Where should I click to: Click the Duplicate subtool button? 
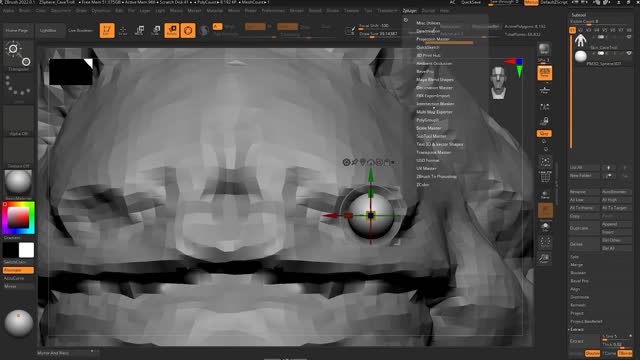[x=584, y=228]
